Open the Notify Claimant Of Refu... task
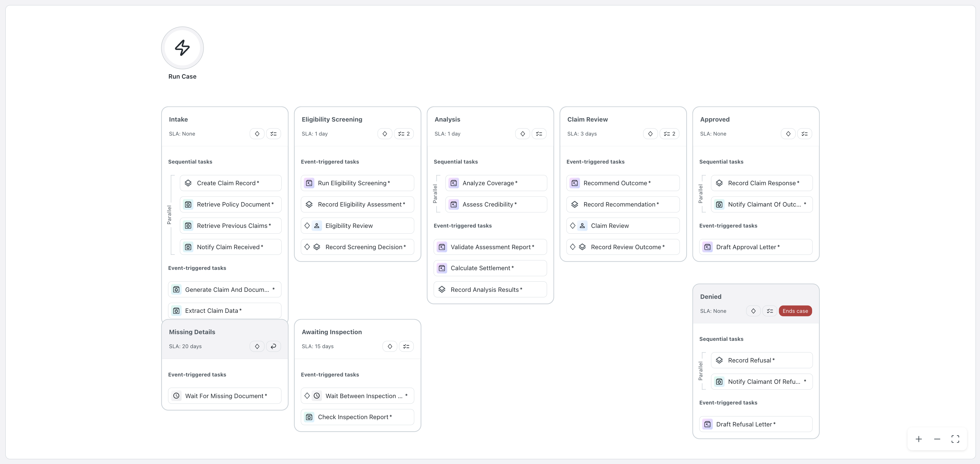 [x=762, y=382]
